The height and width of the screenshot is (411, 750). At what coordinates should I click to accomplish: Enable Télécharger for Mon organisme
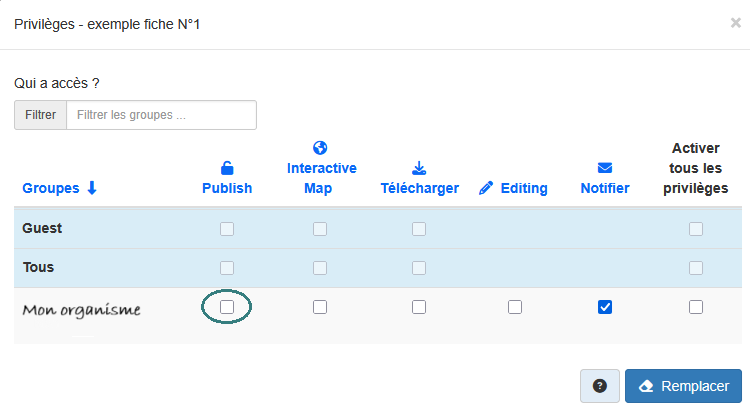[x=419, y=307]
